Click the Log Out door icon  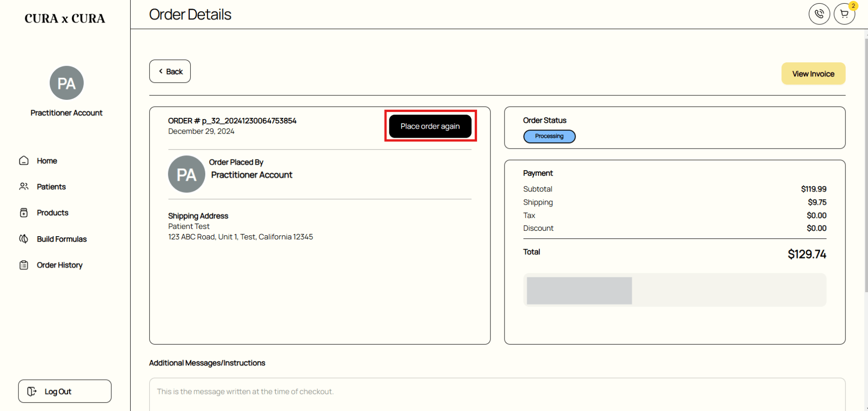pyautogui.click(x=32, y=392)
